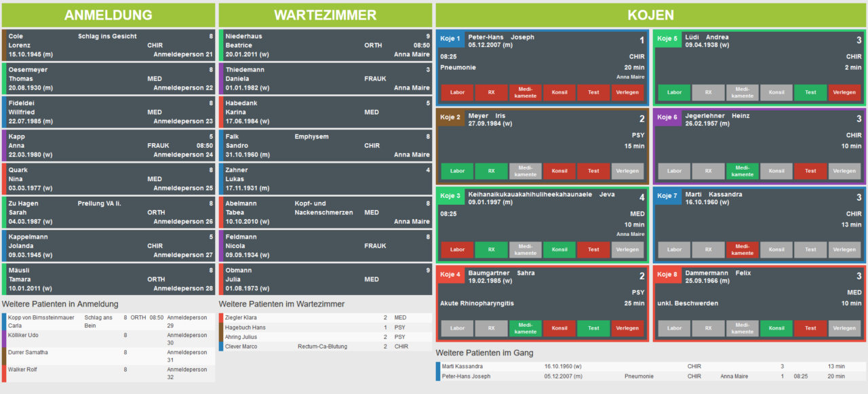The width and height of the screenshot is (868, 394).
Task: Click RX button in Koje 2
Action: [492, 171]
